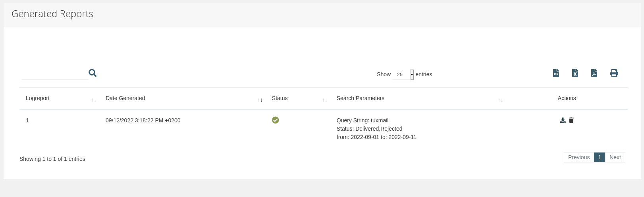Click the magnifying glass search icon
644x197 pixels.
click(93, 73)
